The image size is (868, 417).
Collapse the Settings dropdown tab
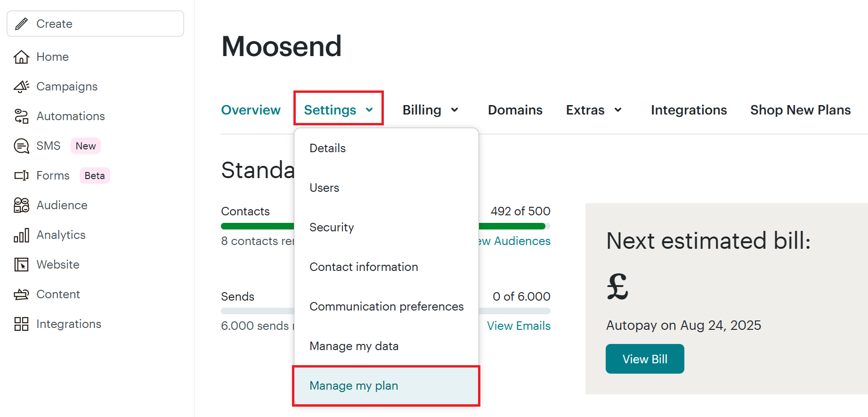(338, 110)
